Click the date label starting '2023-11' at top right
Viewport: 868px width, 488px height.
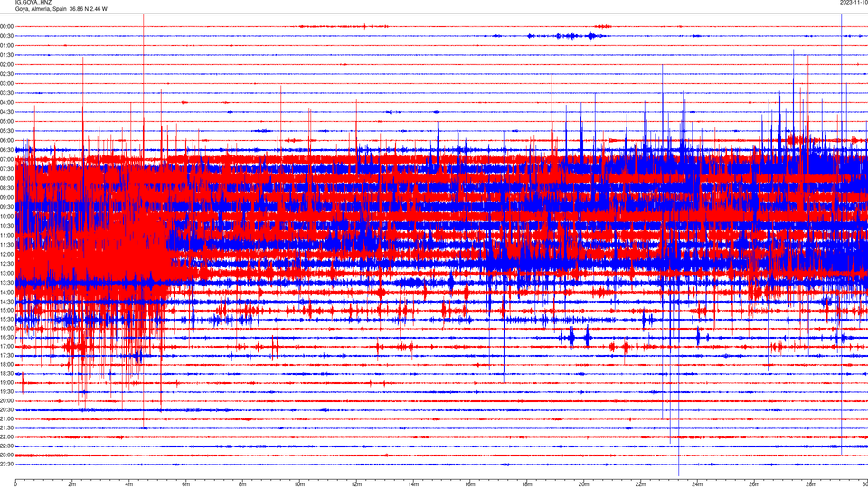click(854, 3)
